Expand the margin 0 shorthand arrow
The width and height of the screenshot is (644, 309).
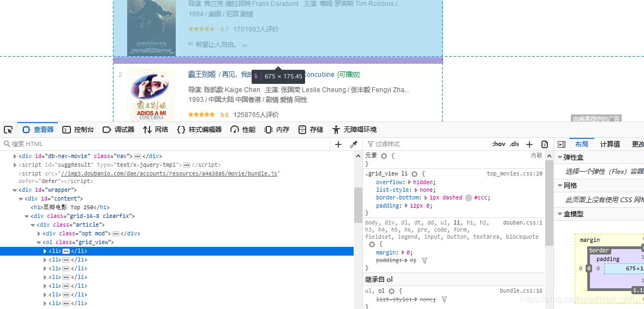click(x=404, y=253)
